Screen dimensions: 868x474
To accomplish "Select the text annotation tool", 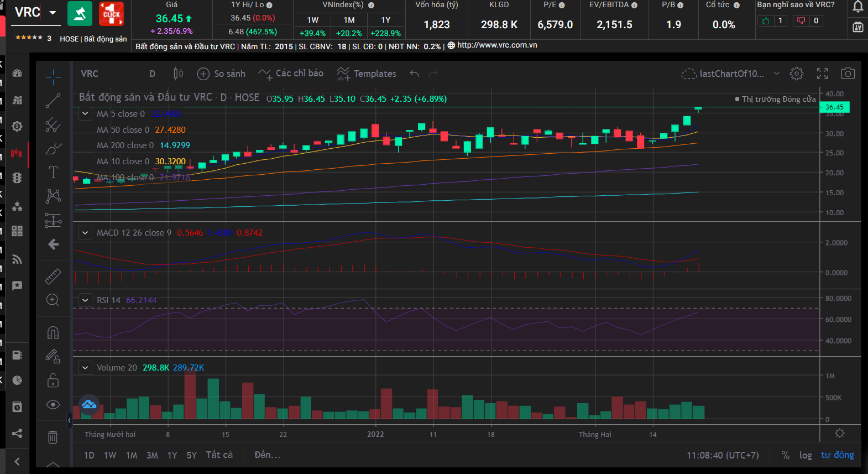I will [x=53, y=173].
